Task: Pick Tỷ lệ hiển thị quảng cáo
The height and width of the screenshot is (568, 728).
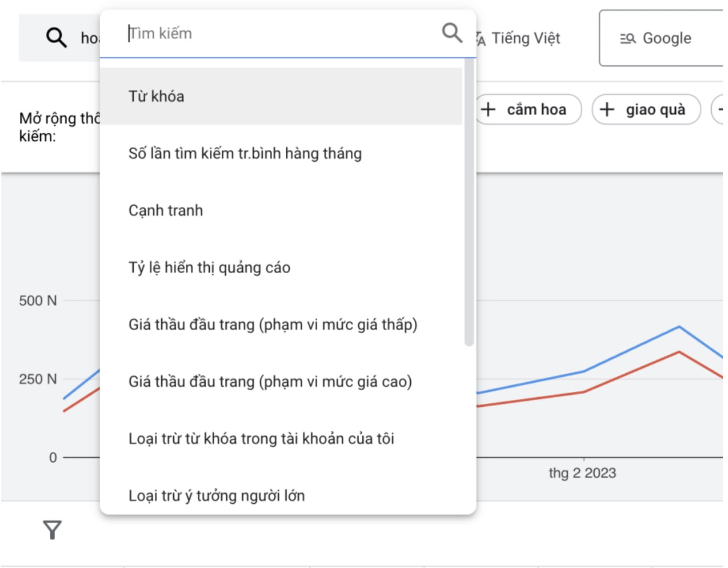Action: click(281, 268)
